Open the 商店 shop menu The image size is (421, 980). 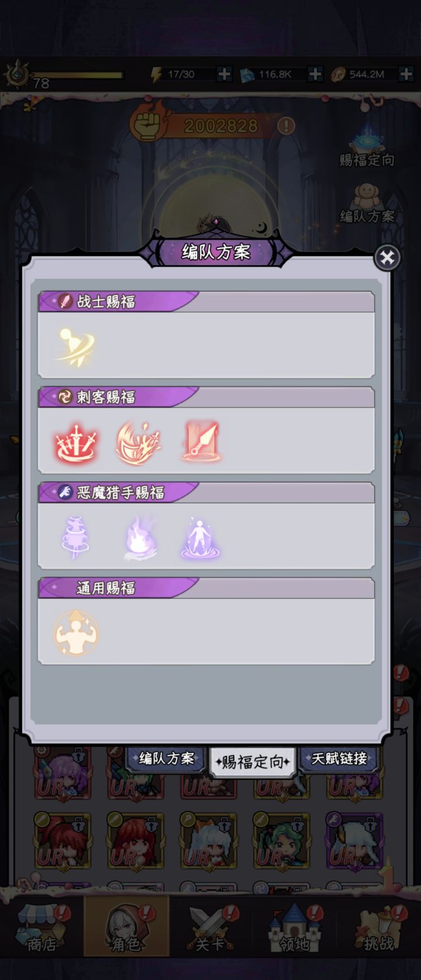pyautogui.click(x=42, y=929)
